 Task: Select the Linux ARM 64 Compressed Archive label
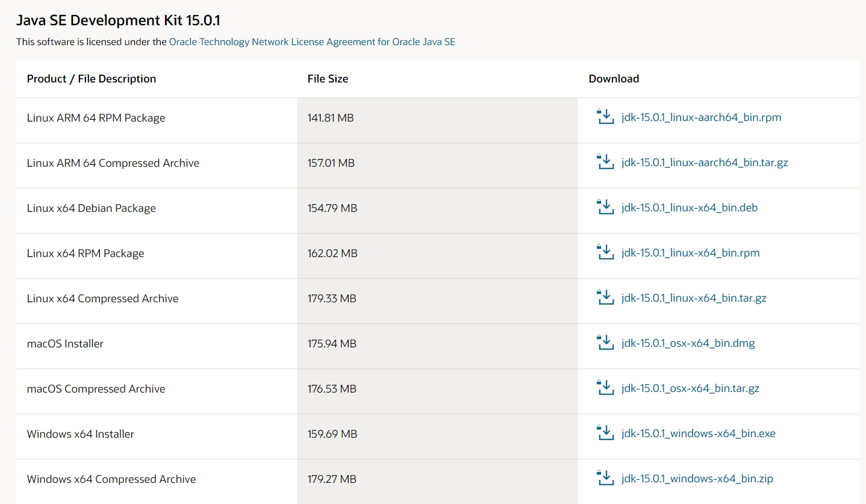point(113,163)
